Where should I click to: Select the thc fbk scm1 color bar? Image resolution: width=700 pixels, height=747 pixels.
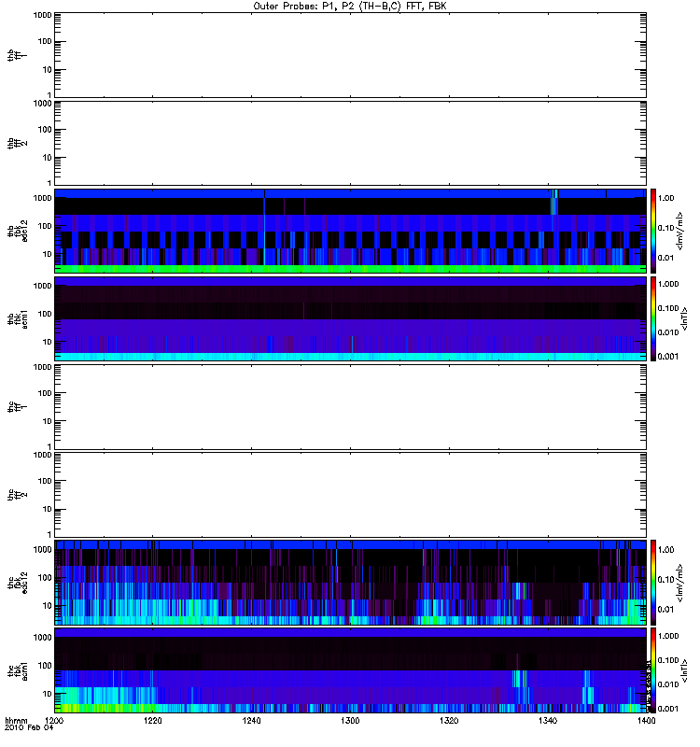(x=653, y=670)
